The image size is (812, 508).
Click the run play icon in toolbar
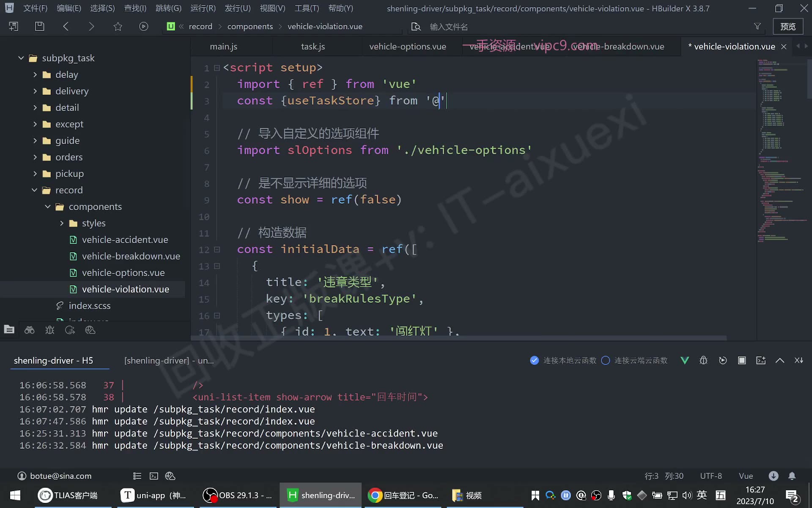tap(144, 26)
